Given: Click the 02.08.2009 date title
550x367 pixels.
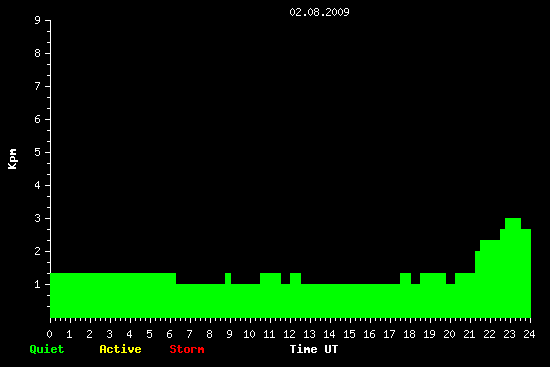Looking at the screenshot, I should [x=319, y=12].
